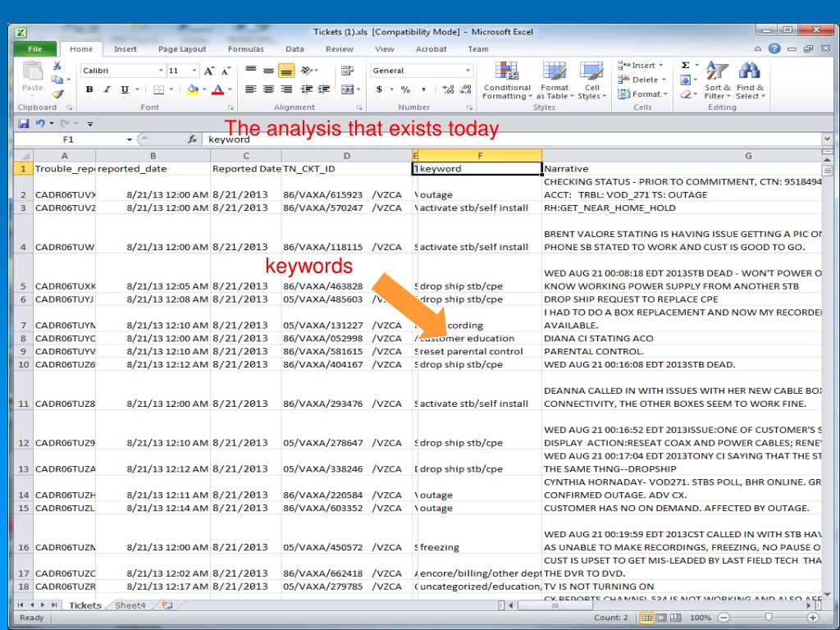This screenshot has height=630, width=840.
Task: Click the horizontal scrollbar thumb
Action: 555,605
